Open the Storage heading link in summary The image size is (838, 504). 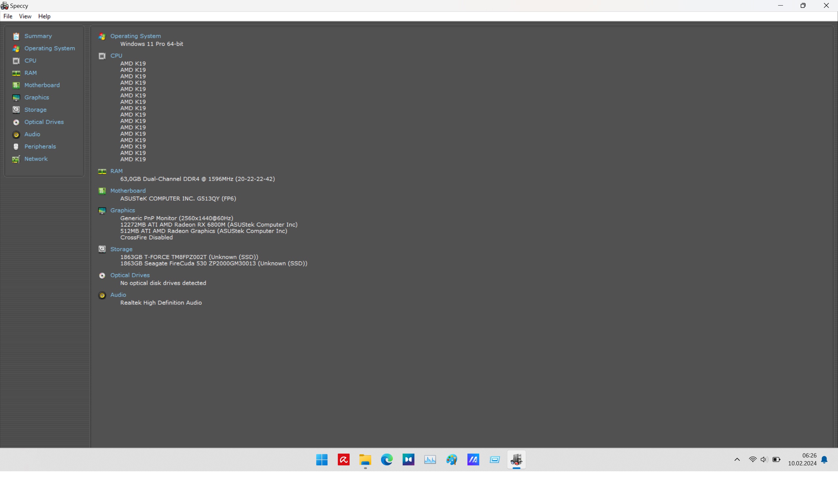tap(121, 249)
